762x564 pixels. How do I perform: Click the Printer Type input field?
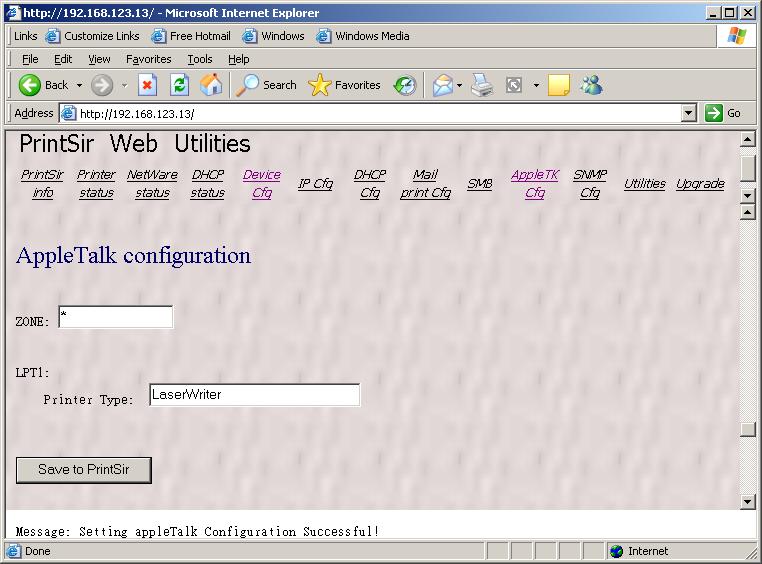pyautogui.click(x=255, y=394)
